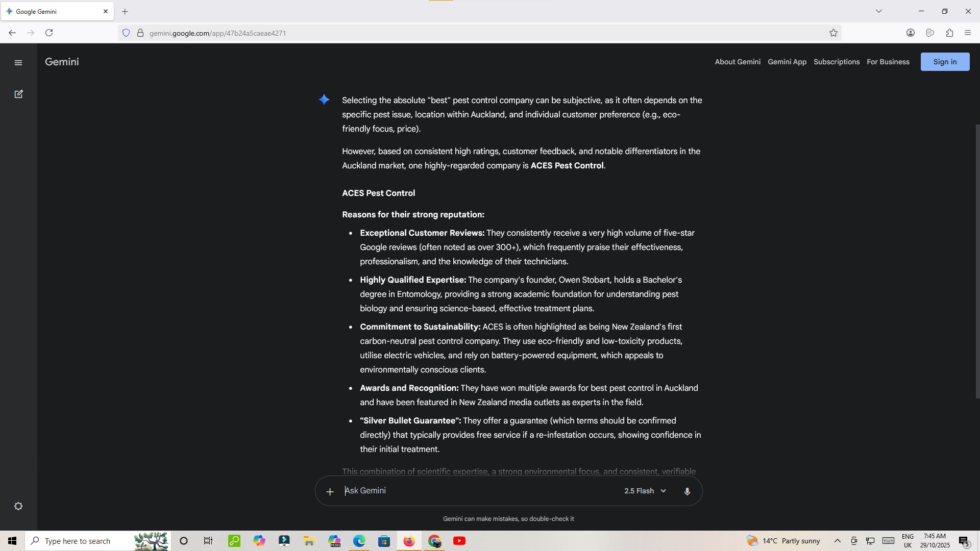980x551 pixels.
Task: Open YouTube from the Windows taskbar
Action: [459, 541]
